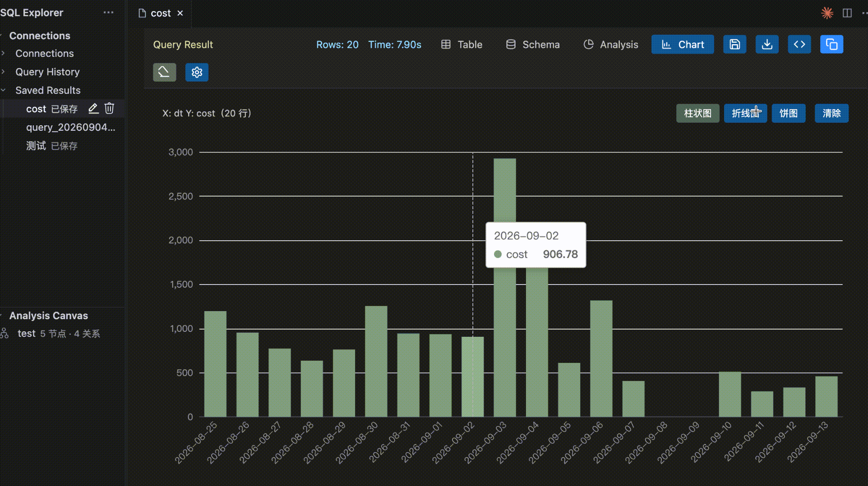Viewport: 868px width, 486px height.
Task: Click the 2026-08-30 bar
Action: click(376, 362)
